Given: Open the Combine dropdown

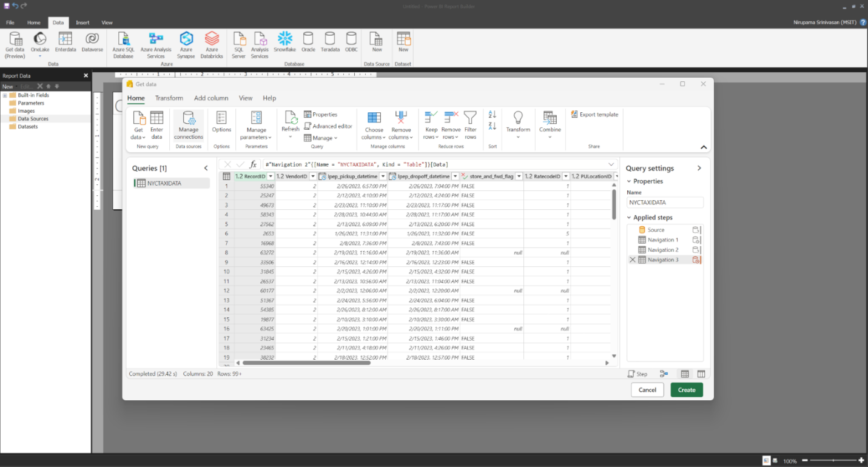Looking at the screenshot, I should 550,126.
